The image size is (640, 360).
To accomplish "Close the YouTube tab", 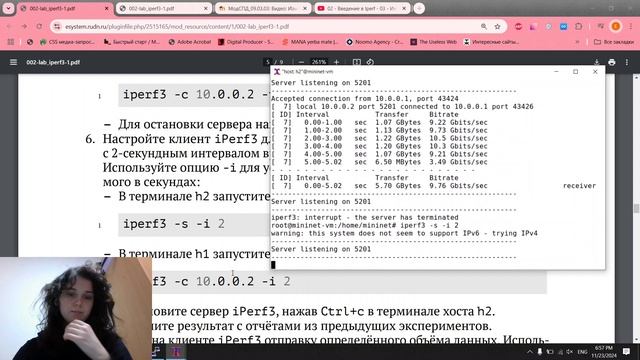I will [404, 8].
